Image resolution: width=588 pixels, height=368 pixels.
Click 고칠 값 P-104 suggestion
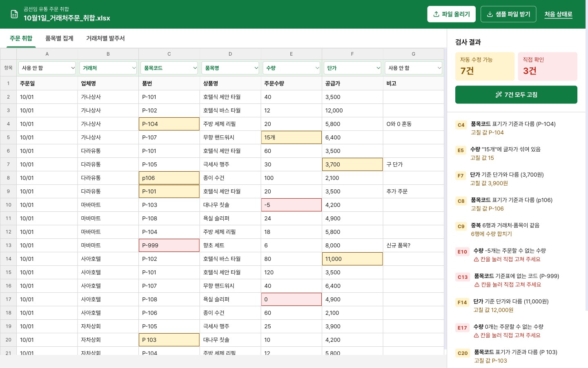click(487, 132)
